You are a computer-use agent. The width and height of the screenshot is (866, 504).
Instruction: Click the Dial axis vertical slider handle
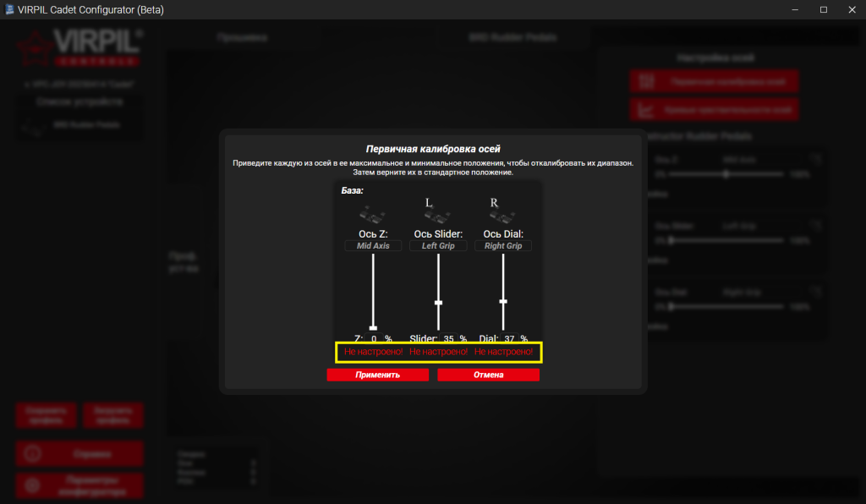point(503,301)
